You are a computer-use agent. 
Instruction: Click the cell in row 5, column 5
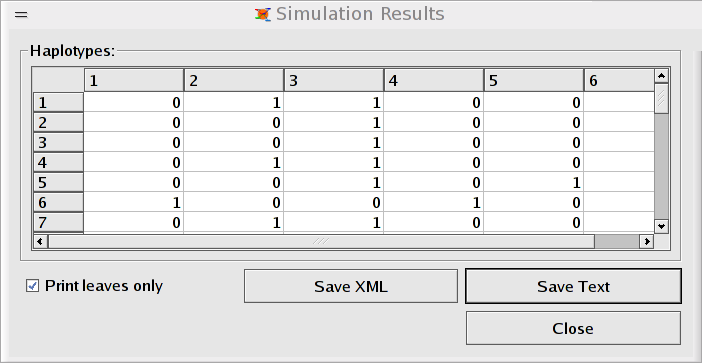pyautogui.click(x=534, y=183)
